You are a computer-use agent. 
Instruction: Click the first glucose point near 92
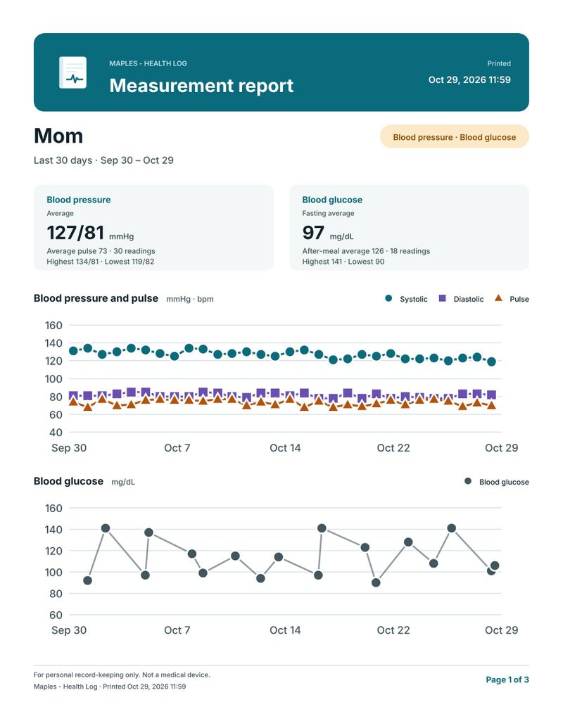click(87, 580)
